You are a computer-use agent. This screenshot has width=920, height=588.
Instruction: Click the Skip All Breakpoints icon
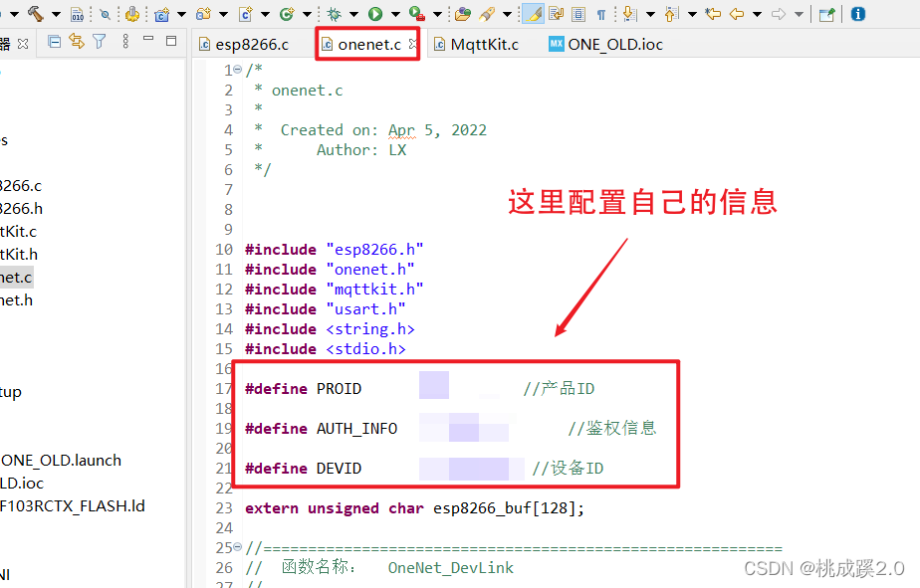pyautogui.click(x=105, y=14)
